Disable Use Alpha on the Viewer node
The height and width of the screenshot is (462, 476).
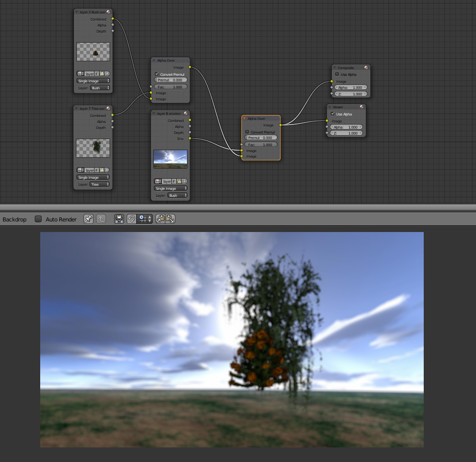click(x=333, y=114)
